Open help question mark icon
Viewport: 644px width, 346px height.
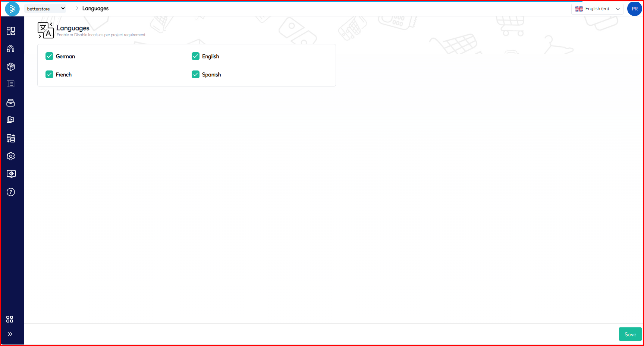11,192
